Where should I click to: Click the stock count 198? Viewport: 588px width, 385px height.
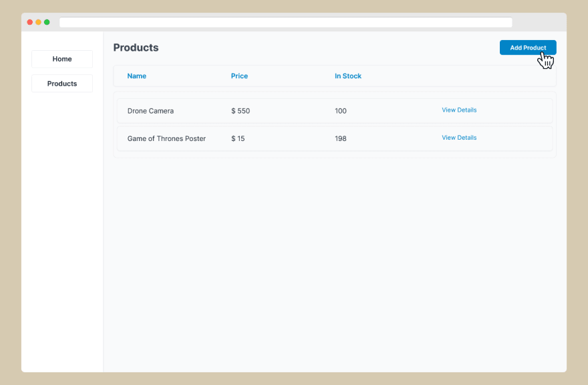341,138
